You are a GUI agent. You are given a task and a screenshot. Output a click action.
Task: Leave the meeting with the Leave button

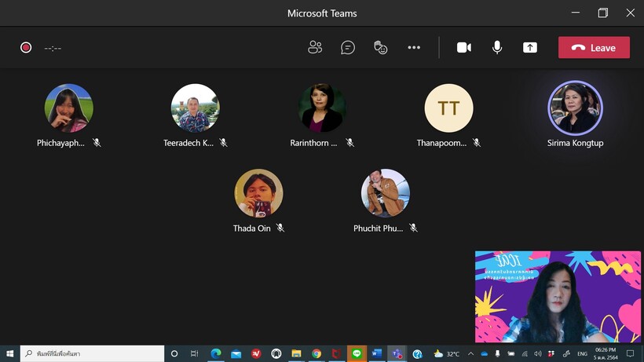tap(594, 47)
